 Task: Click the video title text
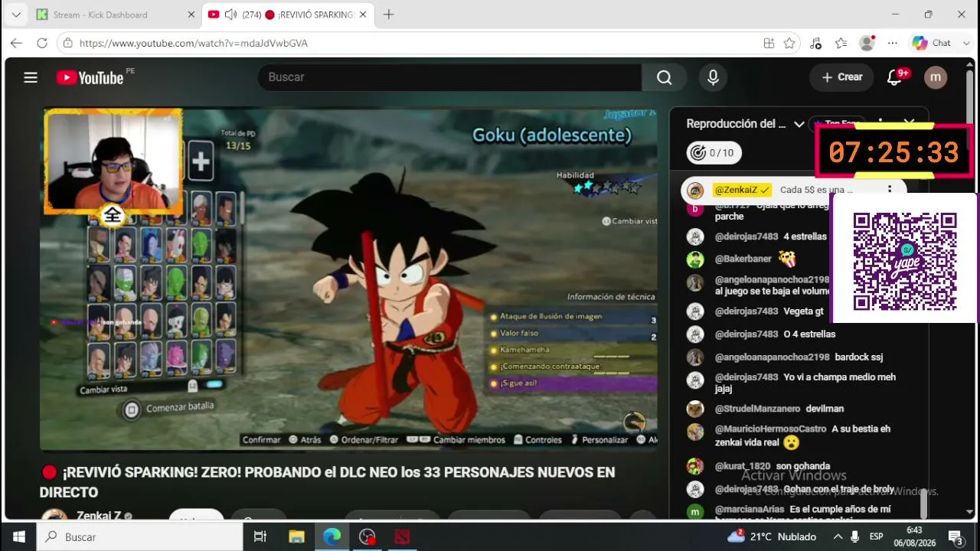328,482
